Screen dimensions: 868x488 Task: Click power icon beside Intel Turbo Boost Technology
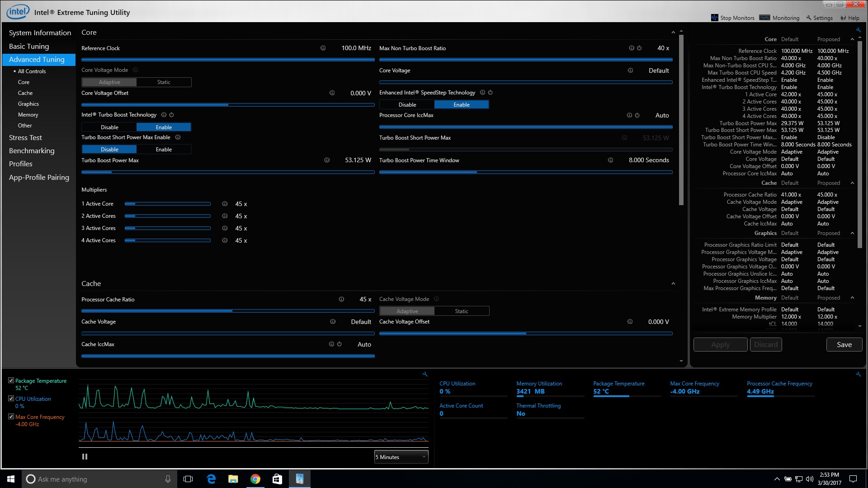(x=171, y=115)
